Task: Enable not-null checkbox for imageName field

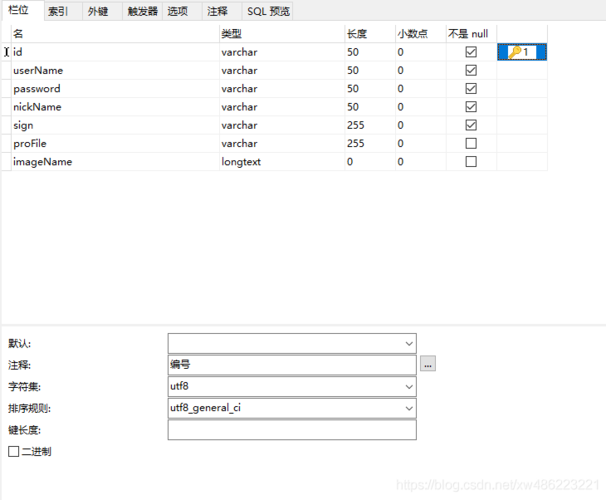Action: click(471, 162)
